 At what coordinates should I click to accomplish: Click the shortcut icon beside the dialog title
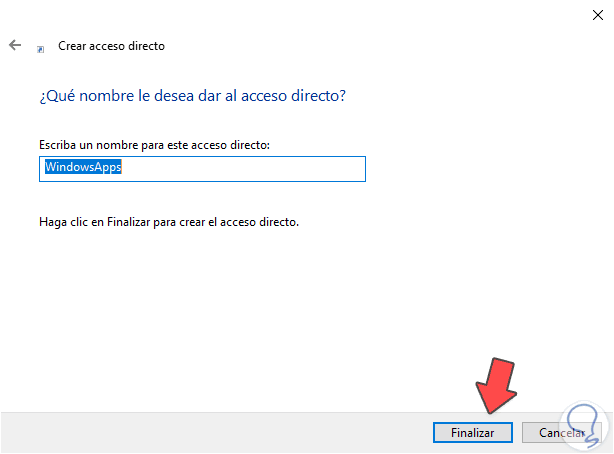click(41, 48)
